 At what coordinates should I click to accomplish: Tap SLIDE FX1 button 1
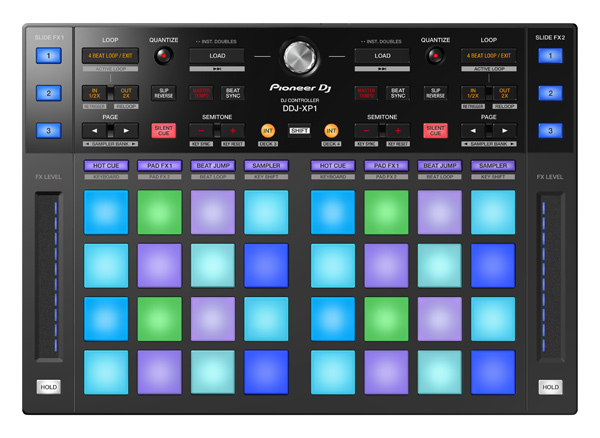pyautogui.click(x=49, y=56)
